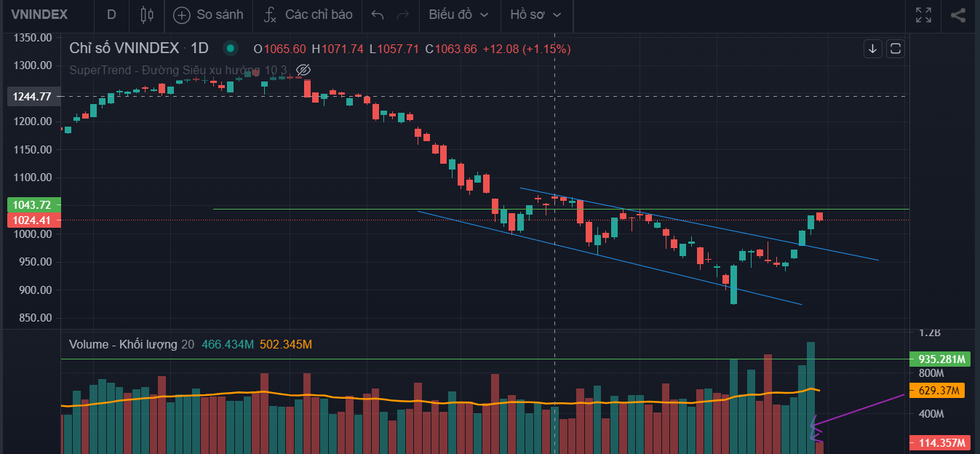The height and width of the screenshot is (454, 980).
Task: Undo the last chart action
Action: click(x=377, y=15)
